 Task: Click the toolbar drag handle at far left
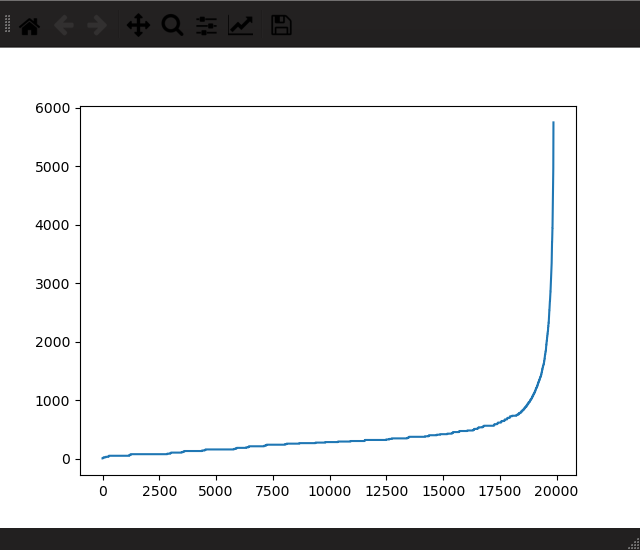pyautogui.click(x=8, y=26)
